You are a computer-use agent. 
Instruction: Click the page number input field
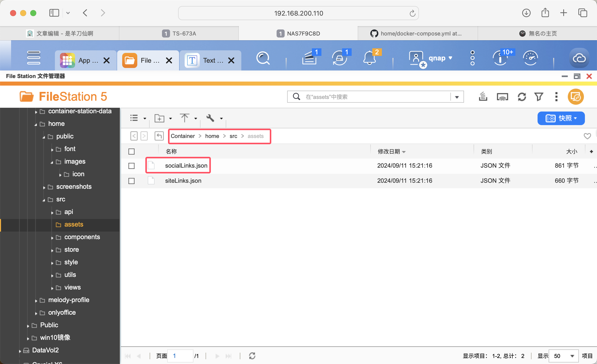(180, 356)
